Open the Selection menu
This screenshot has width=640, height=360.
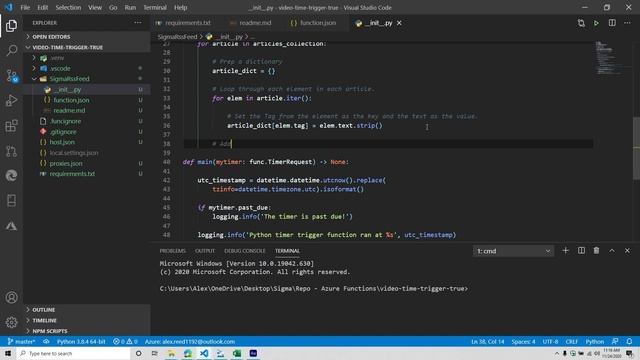68,7
